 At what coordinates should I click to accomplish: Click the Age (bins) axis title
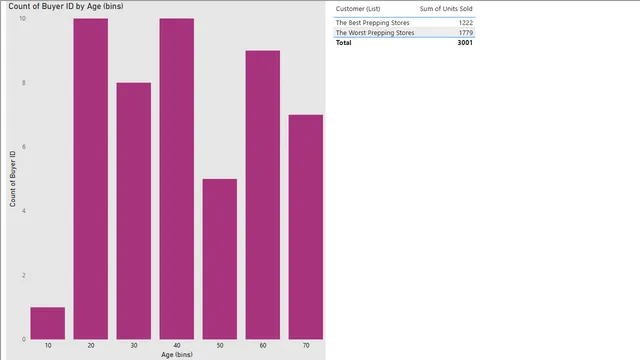(177, 354)
